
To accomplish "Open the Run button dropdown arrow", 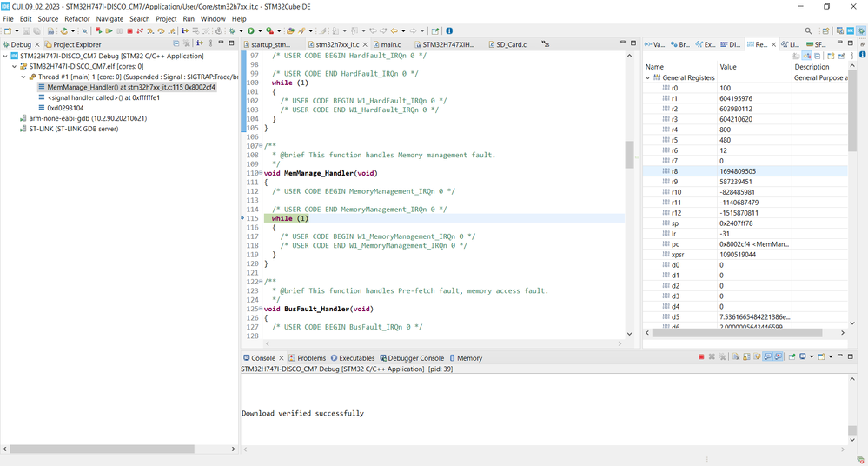I will click(259, 31).
